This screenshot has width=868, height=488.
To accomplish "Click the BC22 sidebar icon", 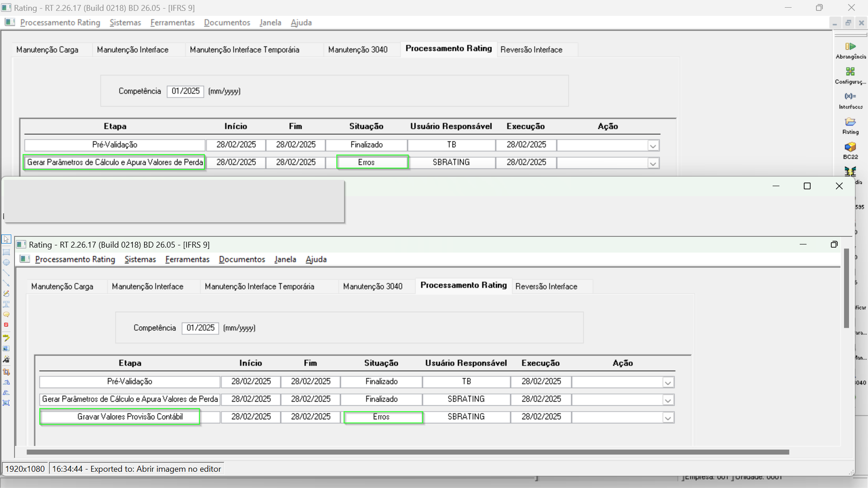I will [x=850, y=150].
